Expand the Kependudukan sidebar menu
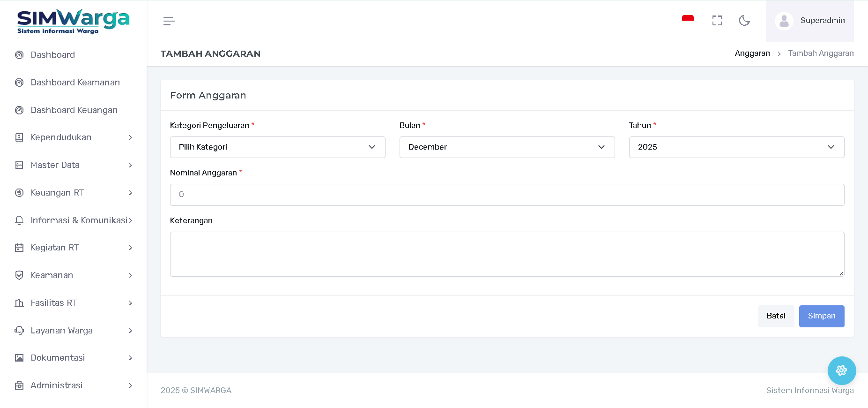868x408 pixels. click(74, 137)
